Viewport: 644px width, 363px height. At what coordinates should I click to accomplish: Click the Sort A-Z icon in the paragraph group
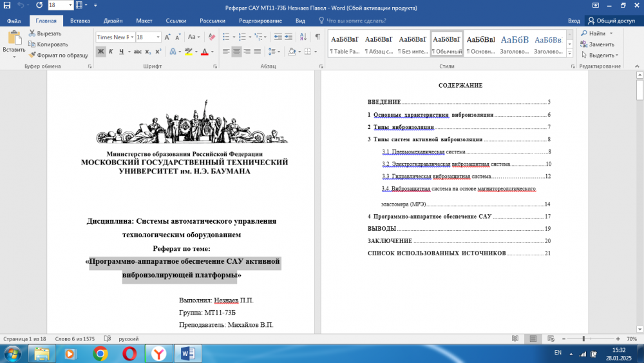[304, 37]
